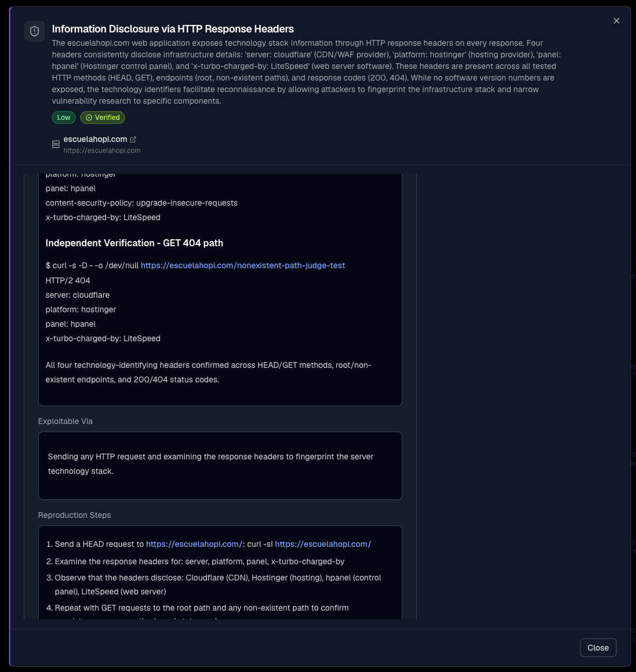Dismiss dialog with the X icon
The image size is (636, 672).
[x=616, y=21]
